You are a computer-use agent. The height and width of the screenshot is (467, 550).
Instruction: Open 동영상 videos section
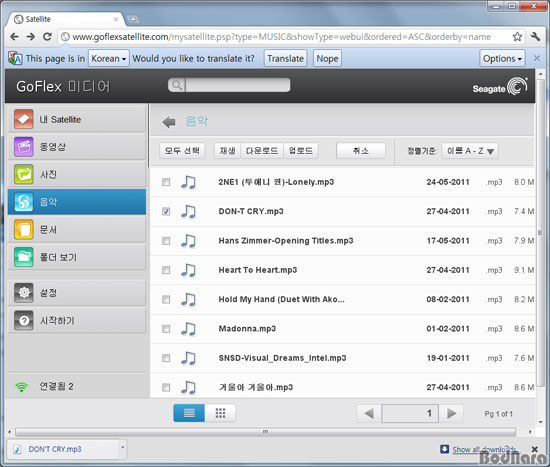(77, 147)
